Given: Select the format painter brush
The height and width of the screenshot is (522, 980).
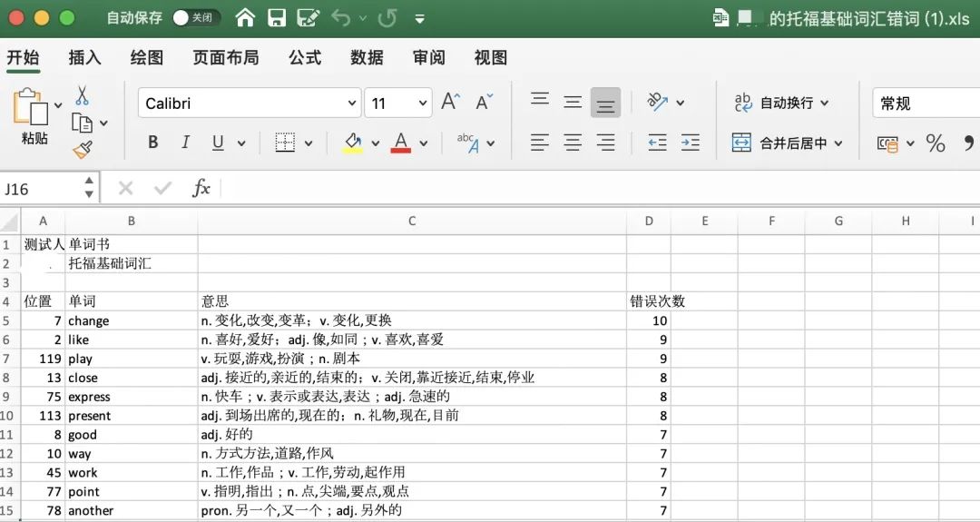Looking at the screenshot, I should point(82,149).
